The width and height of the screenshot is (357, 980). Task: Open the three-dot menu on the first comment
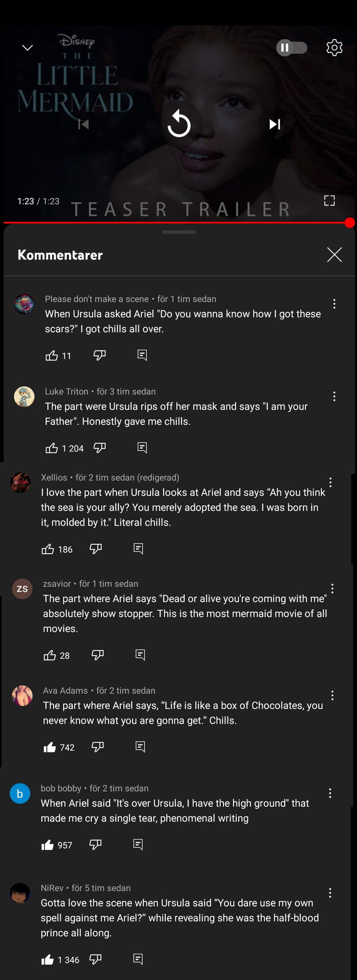334,303
